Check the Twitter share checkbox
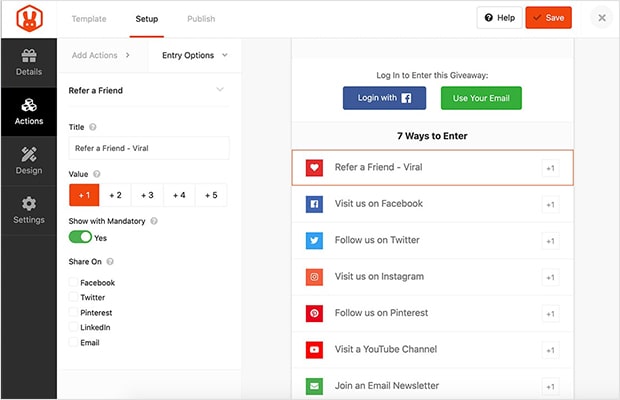The image size is (620, 400). 73,297
